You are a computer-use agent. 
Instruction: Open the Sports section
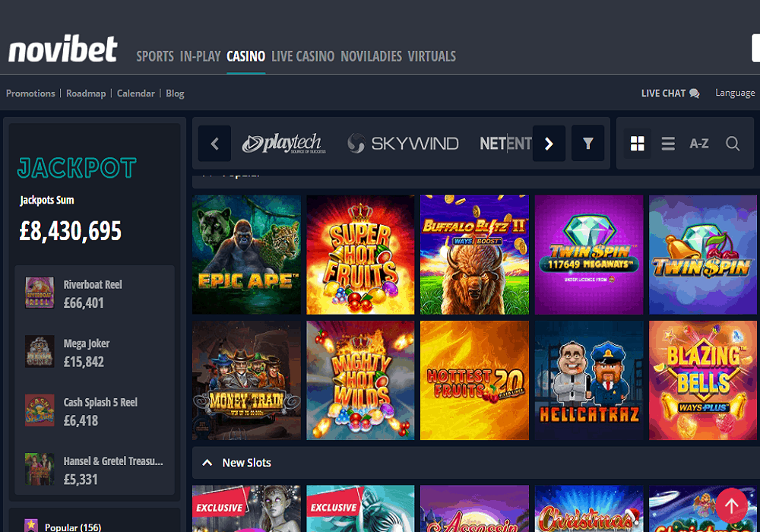(x=155, y=56)
